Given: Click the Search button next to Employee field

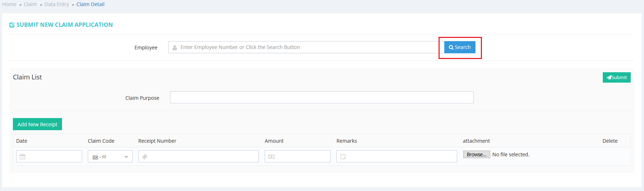Looking at the screenshot, I should tap(459, 47).
